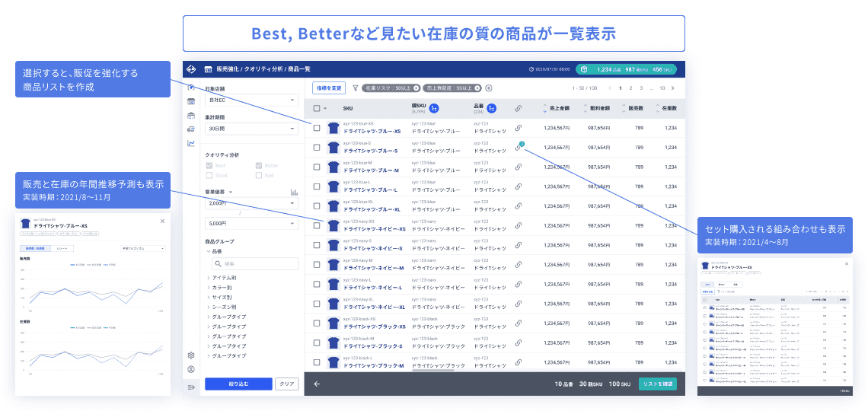868x411 pixels.
Task: Check the box for ドライTシャツ-ブルー-XS row
Action: pyautogui.click(x=317, y=128)
